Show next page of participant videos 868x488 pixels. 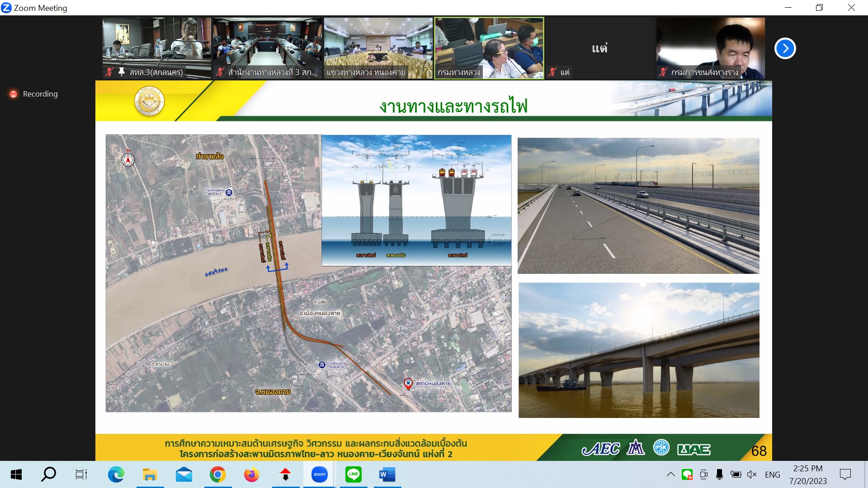click(x=785, y=48)
